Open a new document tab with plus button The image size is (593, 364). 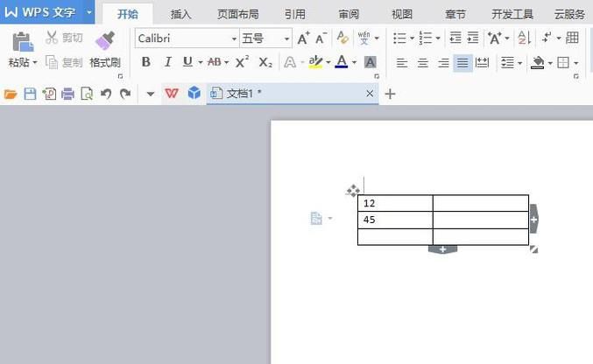pos(390,94)
